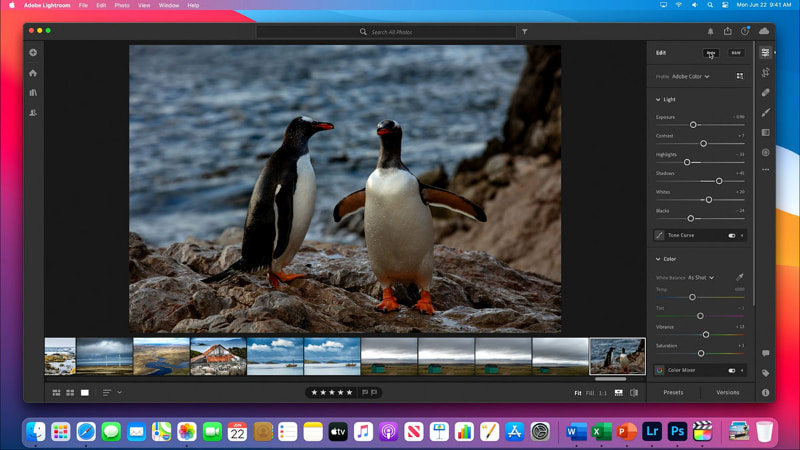Open the White Balance As Shot dropdown

coord(699,277)
